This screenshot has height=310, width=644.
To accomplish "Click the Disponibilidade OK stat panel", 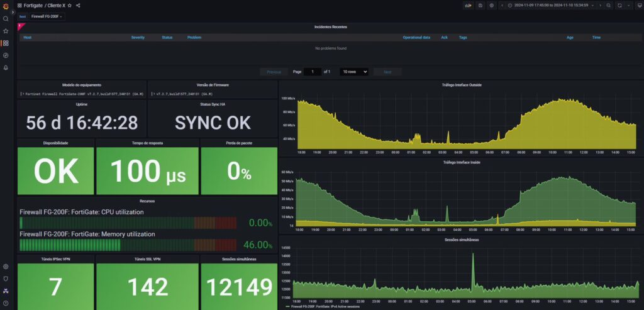I will click(56, 171).
